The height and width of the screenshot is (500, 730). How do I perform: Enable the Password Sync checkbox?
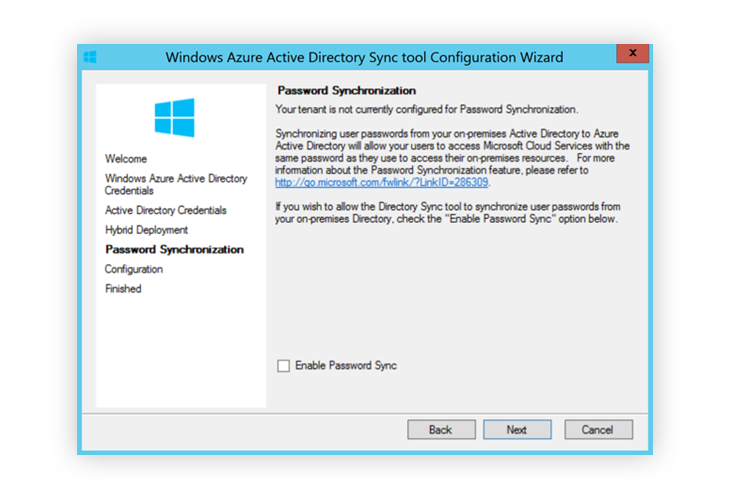(x=283, y=365)
